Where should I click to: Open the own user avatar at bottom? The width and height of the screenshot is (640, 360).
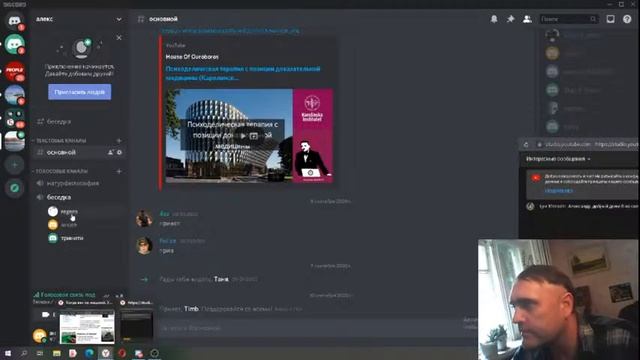pos(40,336)
